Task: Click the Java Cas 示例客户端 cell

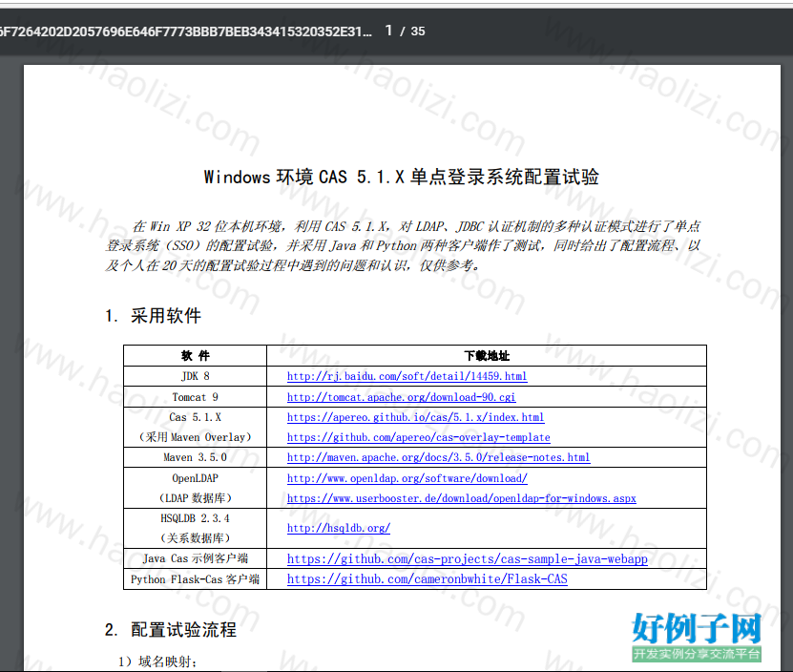Action: tap(196, 558)
